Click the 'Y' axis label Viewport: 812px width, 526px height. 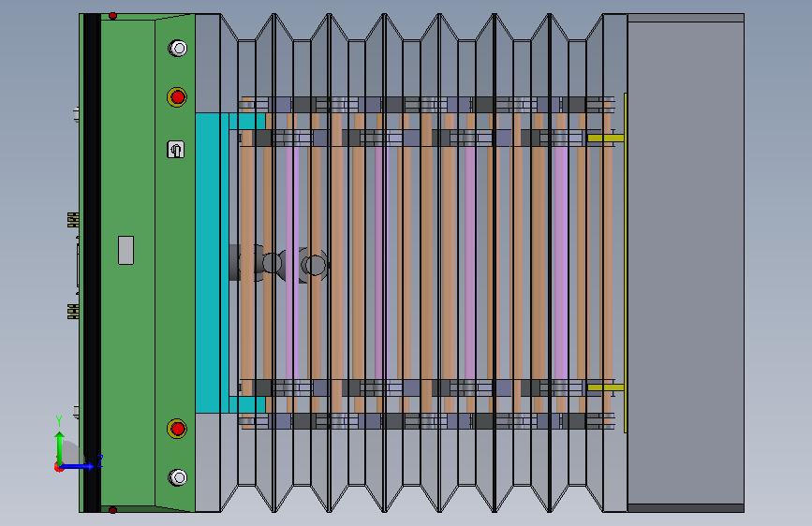59,420
